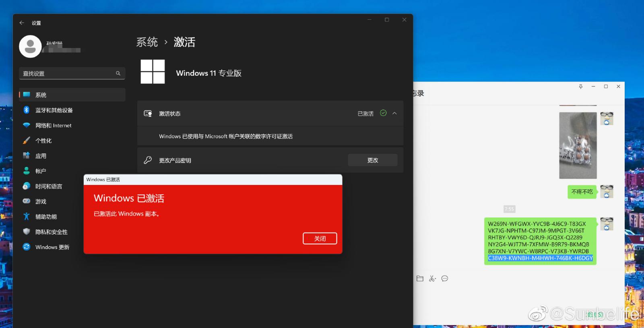
Task: Minimize the chat window
Action: point(593,86)
